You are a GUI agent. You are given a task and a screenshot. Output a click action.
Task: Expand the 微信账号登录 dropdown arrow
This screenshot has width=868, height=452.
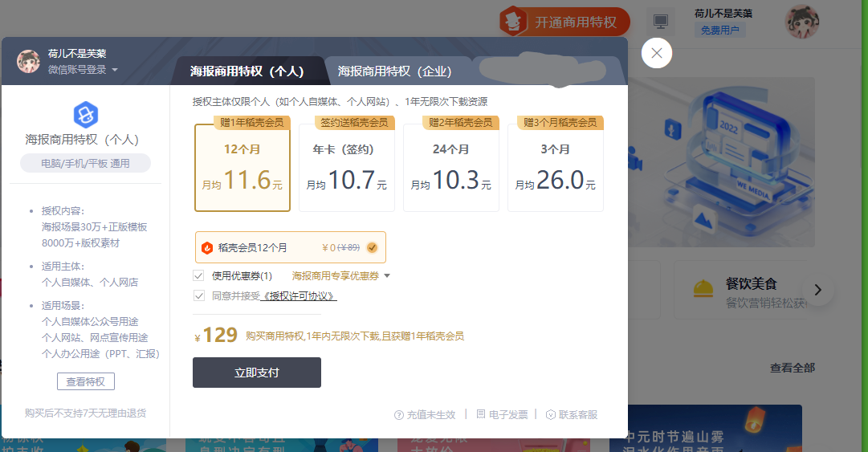[115, 70]
